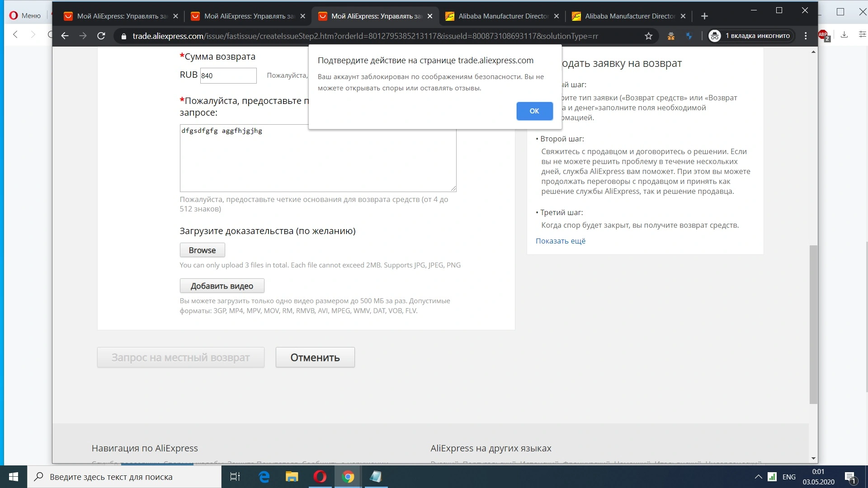
Task: Open Opera's easy setup icon
Action: point(862,34)
